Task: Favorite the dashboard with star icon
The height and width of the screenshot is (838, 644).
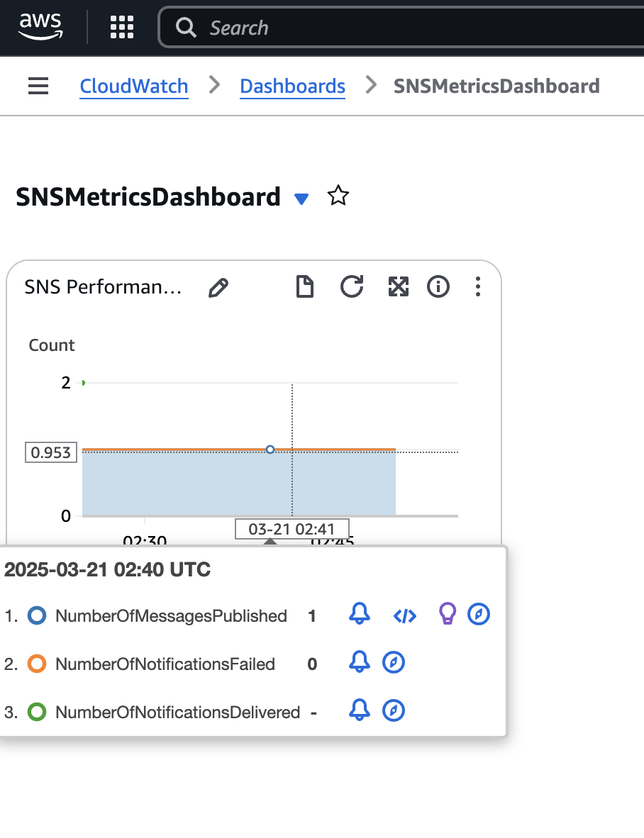Action: pos(338,196)
